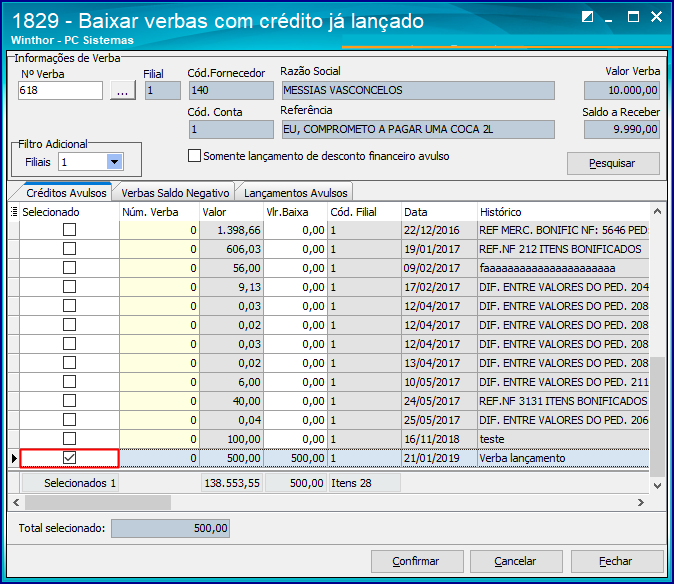674x584 pixels.
Task: Click the 138.553,55 total value
Action: (x=232, y=483)
